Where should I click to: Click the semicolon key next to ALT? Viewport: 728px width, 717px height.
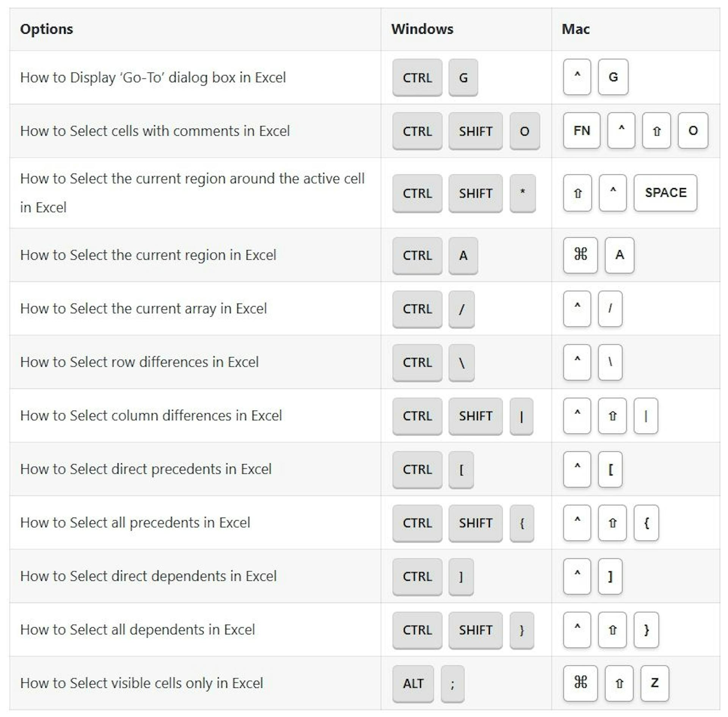(x=452, y=683)
